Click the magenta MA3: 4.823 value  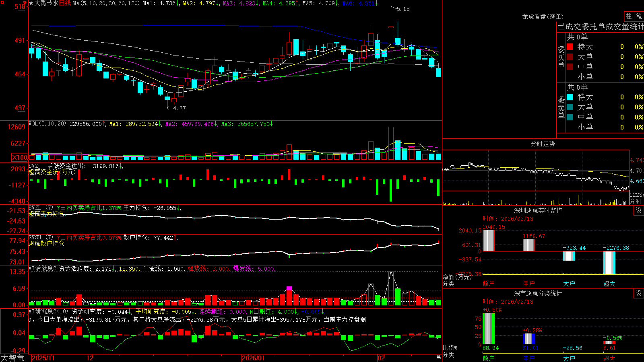[x=241, y=3]
